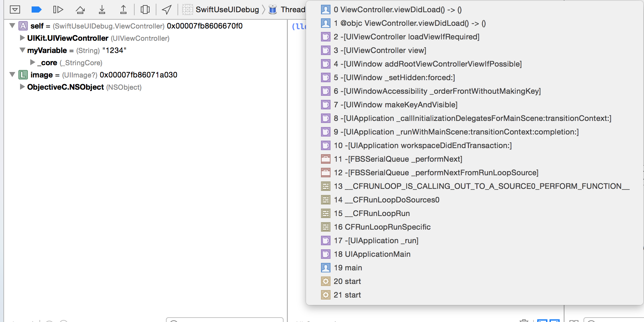Toggle breakpoints activation in debug bar
644x322 pixels.
pos(36,10)
